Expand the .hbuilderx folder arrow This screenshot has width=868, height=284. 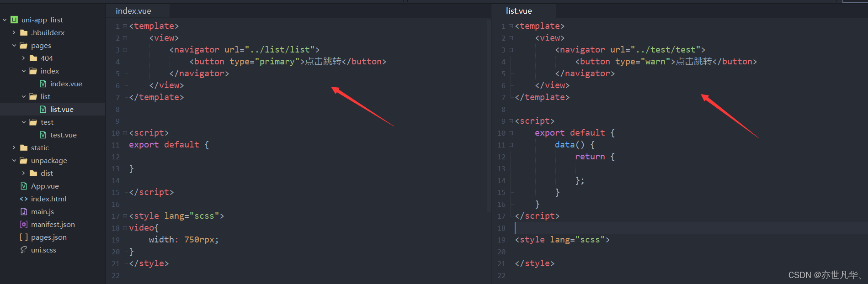pos(14,32)
